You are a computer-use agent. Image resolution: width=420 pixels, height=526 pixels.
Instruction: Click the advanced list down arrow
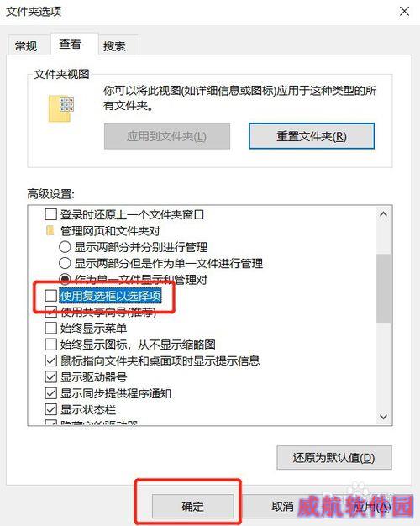383,417
